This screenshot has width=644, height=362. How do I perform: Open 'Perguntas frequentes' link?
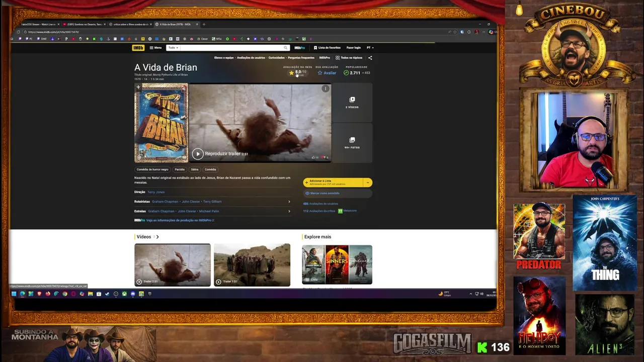pyautogui.click(x=301, y=58)
